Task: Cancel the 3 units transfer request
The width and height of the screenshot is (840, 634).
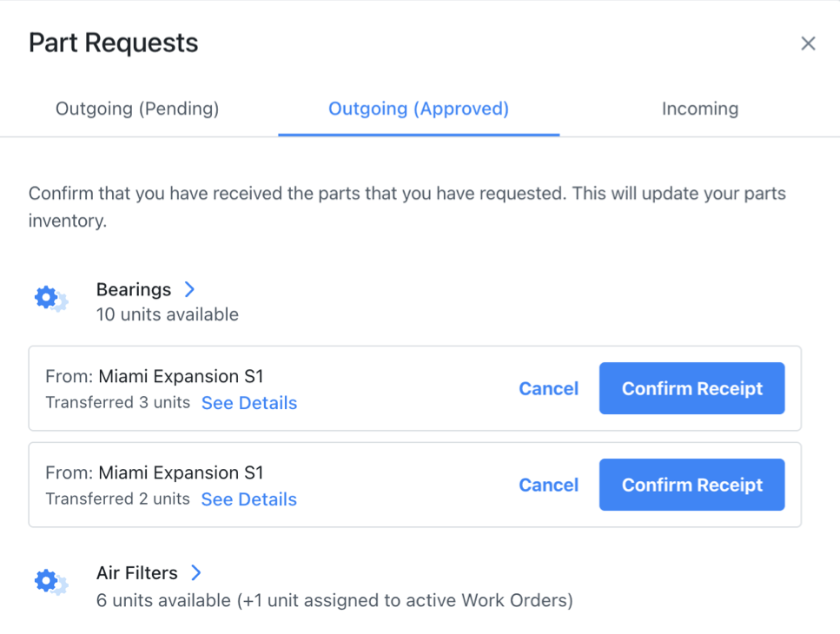Action: 549,388
